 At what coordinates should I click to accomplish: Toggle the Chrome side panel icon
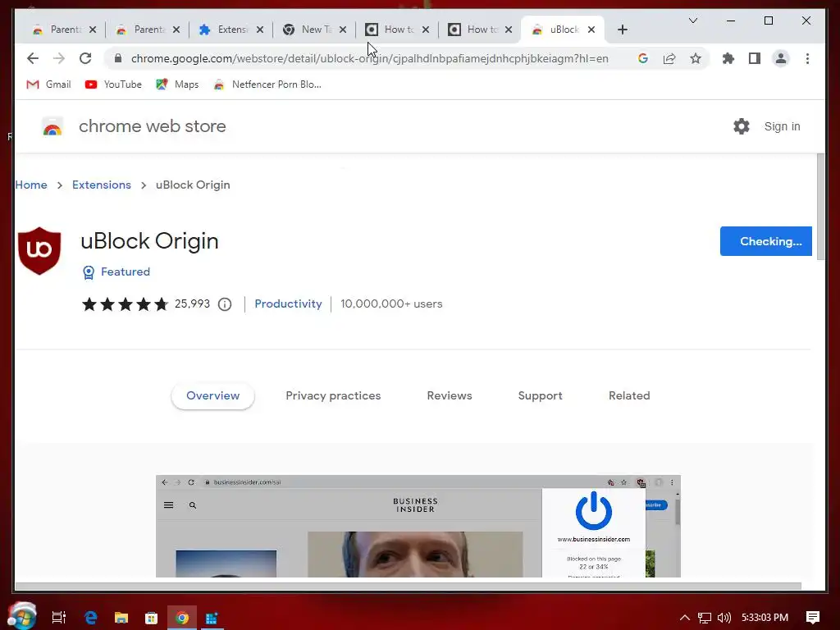coord(755,58)
